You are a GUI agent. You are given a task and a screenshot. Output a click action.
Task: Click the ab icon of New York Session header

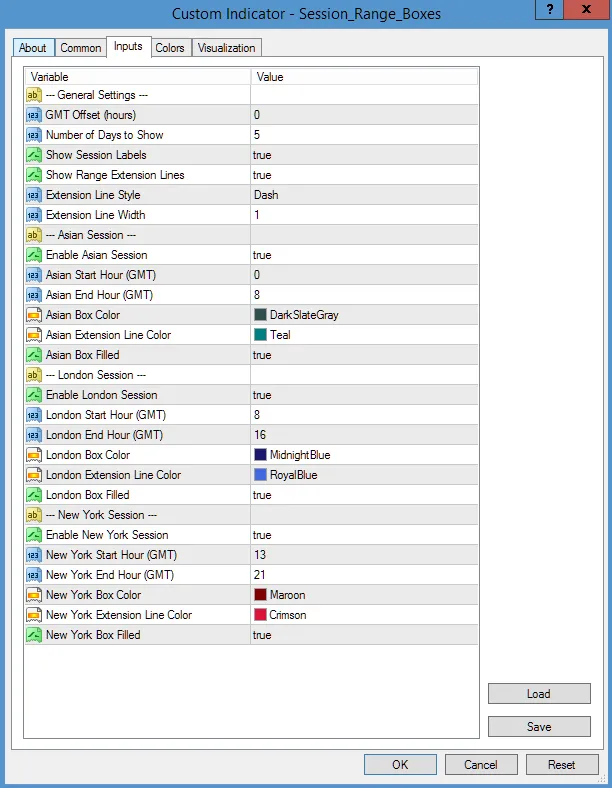tap(34, 515)
